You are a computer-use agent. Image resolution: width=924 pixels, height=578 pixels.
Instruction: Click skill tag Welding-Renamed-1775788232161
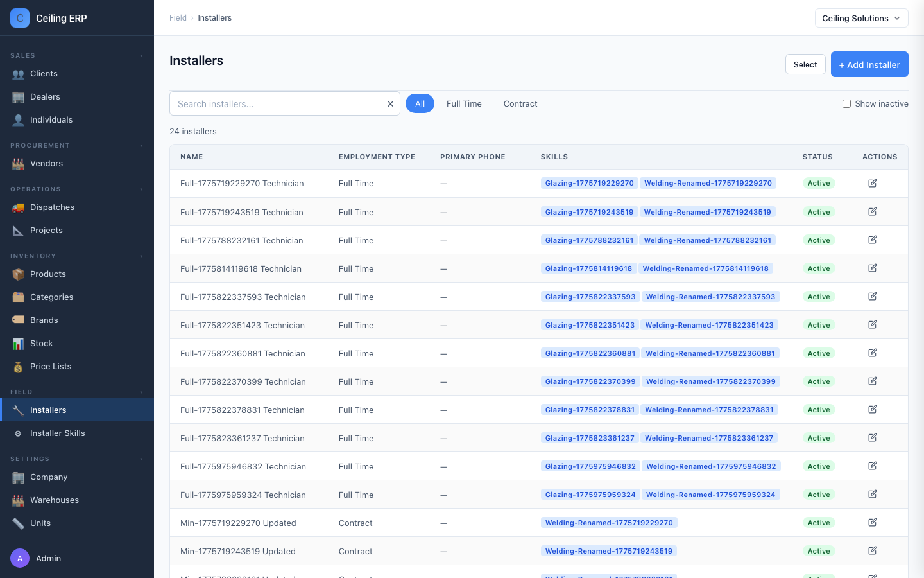[x=707, y=240]
